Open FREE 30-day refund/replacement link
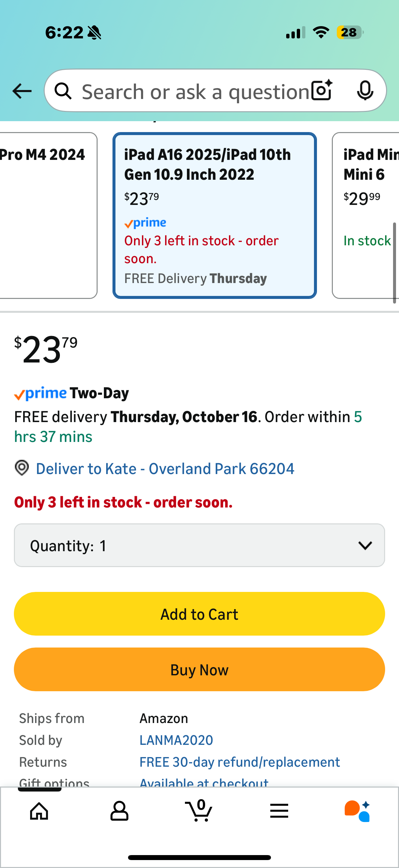 pos(240,762)
